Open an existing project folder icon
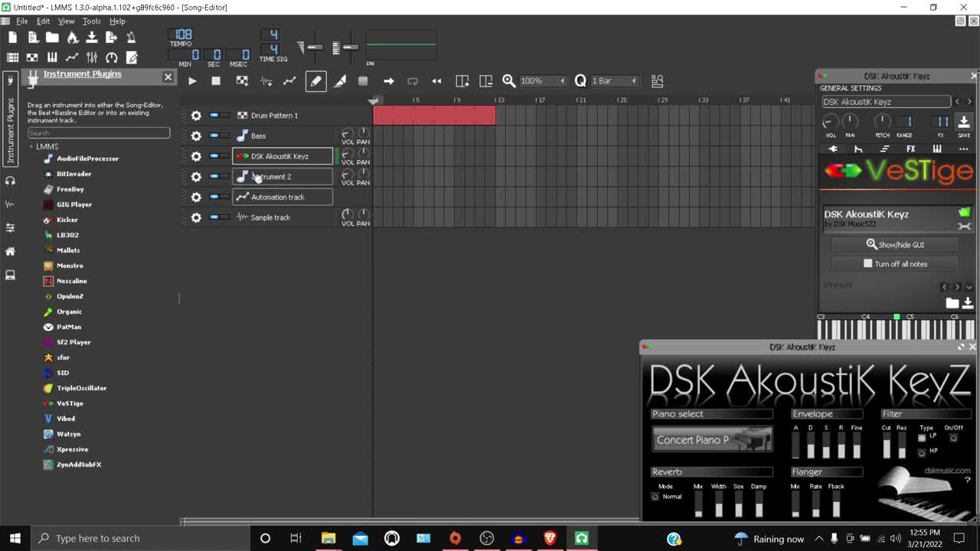This screenshot has height=551, width=980. [x=52, y=37]
